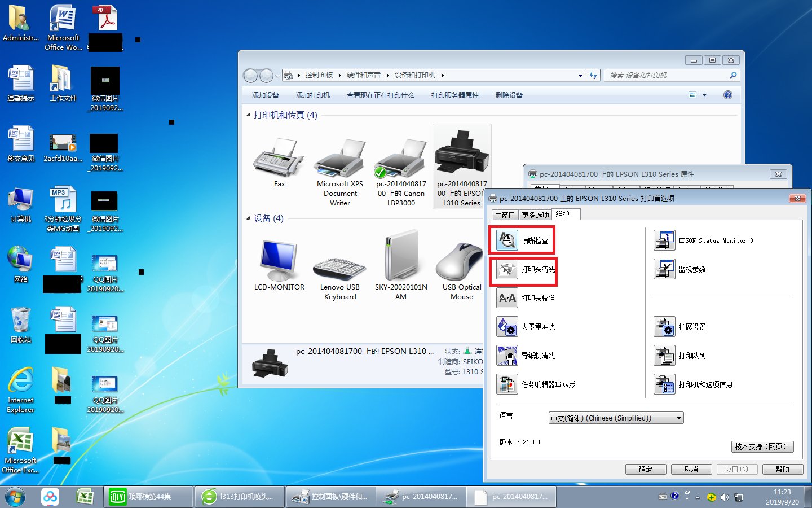The image size is (812, 508).
Task: Click the nozzle check (喷嘴检查) icon
Action: coord(507,240)
